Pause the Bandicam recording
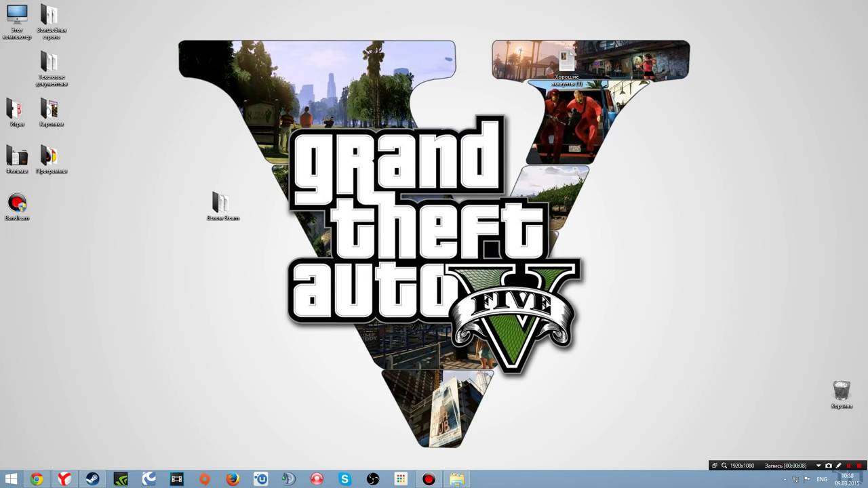This screenshot has width=868, height=488. (849, 466)
